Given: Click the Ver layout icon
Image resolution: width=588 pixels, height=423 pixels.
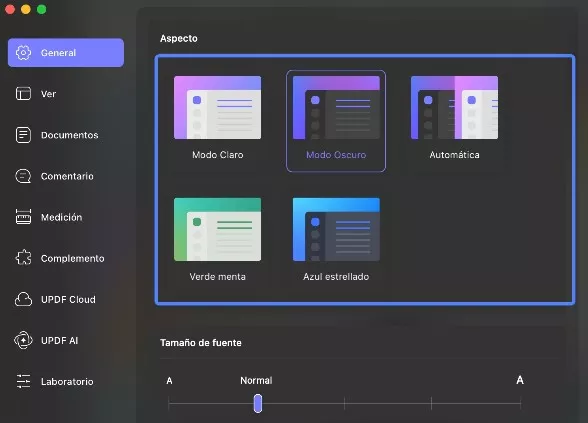Looking at the screenshot, I should pos(23,93).
